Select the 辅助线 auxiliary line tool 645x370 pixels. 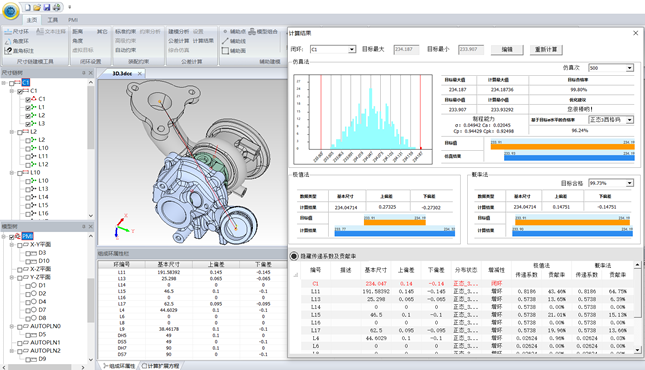(234, 41)
